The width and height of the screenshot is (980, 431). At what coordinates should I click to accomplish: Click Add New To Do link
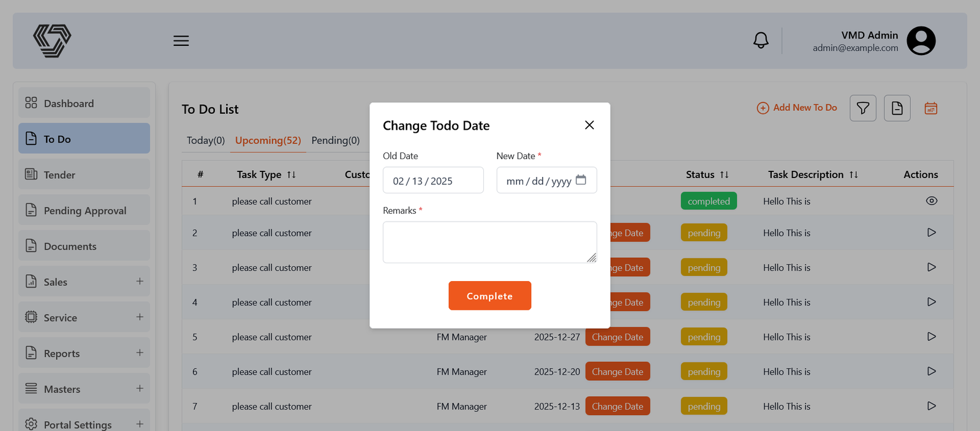(x=797, y=108)
